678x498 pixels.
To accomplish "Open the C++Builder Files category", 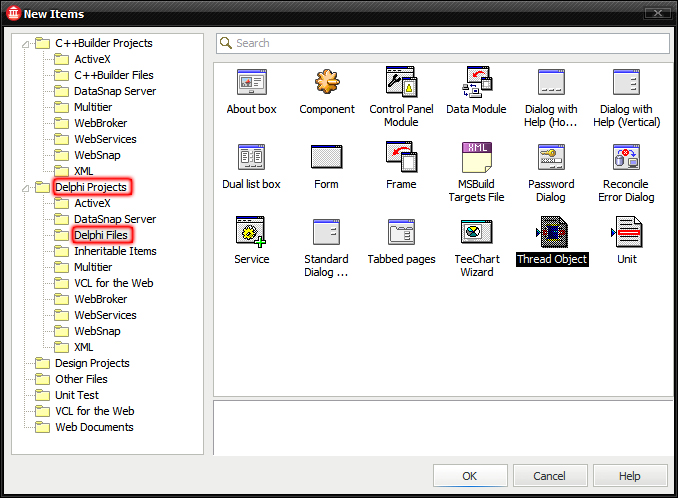I will 114,75.
